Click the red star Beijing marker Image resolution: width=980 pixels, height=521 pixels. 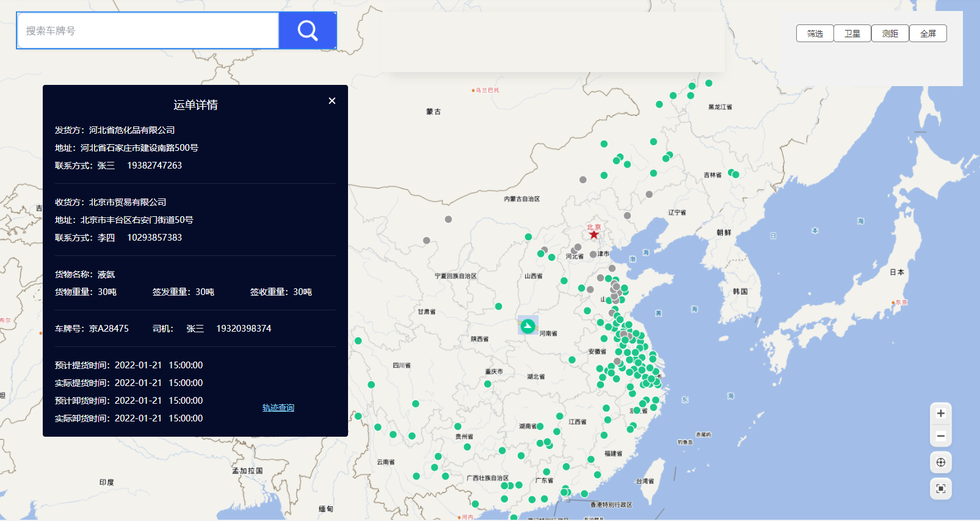pos(593,235)
